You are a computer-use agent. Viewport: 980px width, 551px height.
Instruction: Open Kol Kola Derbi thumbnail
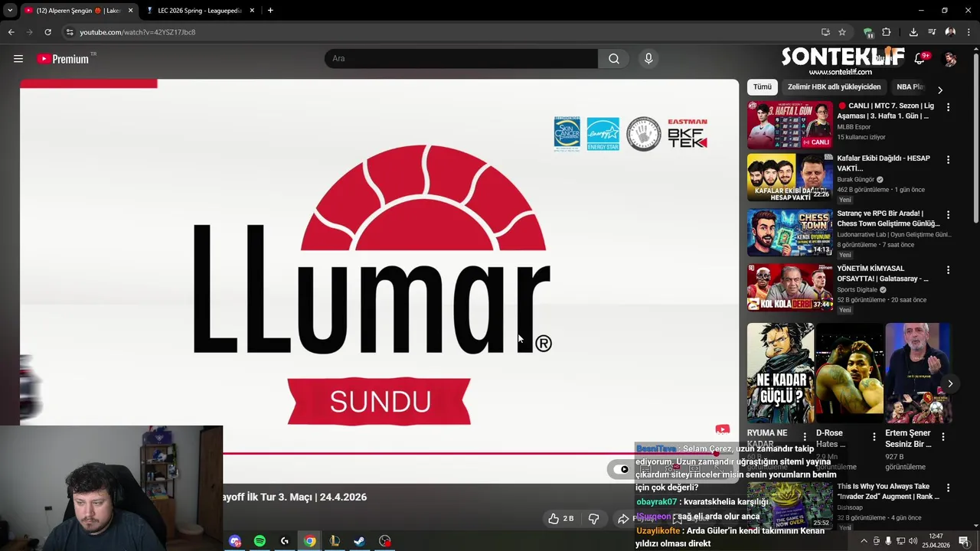789,288
